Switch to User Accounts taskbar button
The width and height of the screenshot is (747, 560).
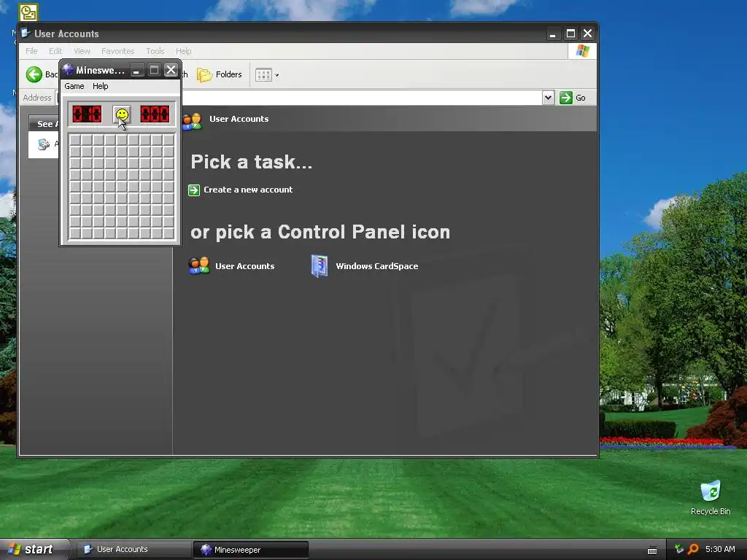(134, 550)
